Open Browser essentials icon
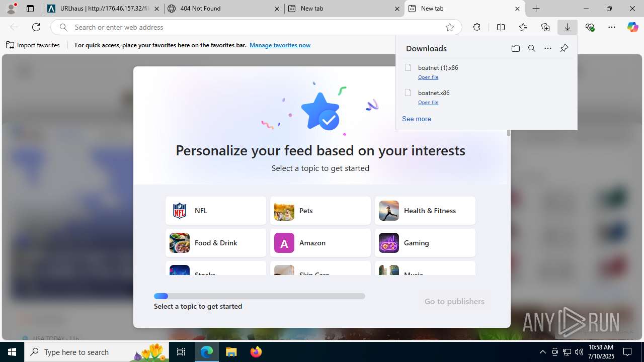644x362 pixels. pyautogui.click(x=590, y=27)
